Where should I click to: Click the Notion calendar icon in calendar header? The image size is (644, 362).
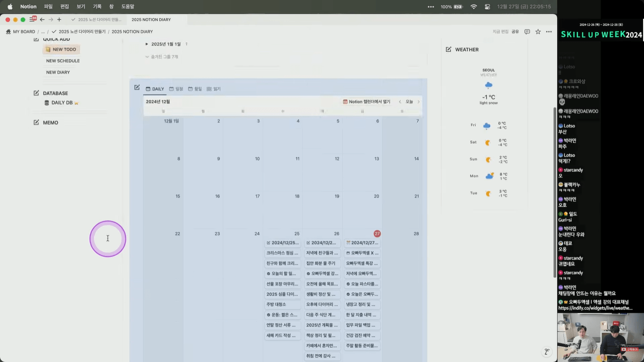point(345,102)
